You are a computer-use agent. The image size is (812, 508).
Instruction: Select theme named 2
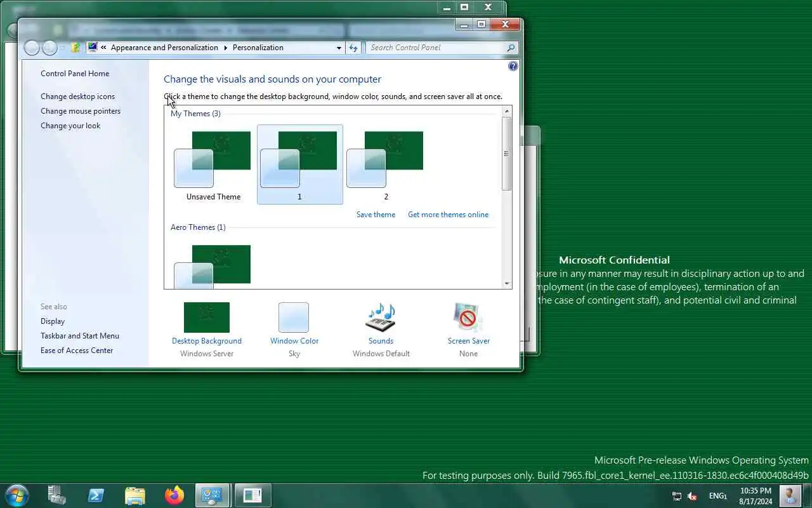386,165
